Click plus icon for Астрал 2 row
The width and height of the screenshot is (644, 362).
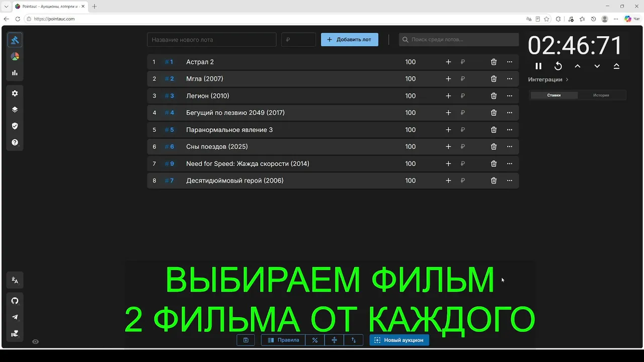448,62
